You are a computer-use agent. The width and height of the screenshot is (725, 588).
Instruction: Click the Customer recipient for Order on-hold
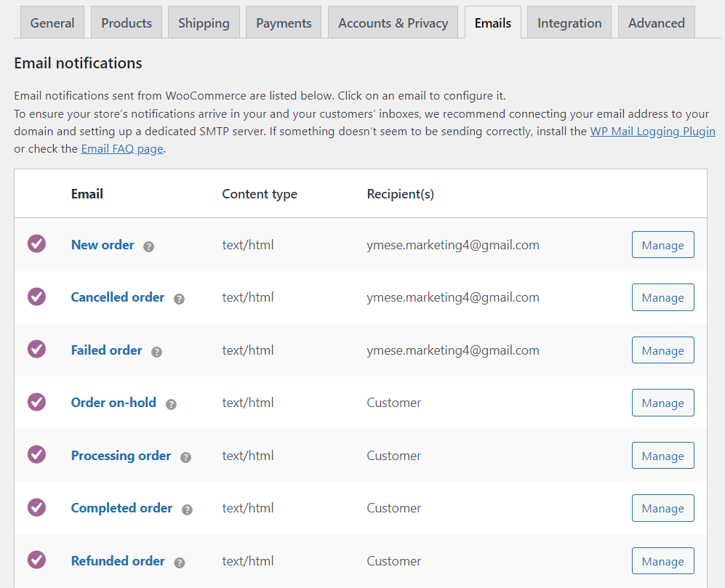tap(394, 403)
